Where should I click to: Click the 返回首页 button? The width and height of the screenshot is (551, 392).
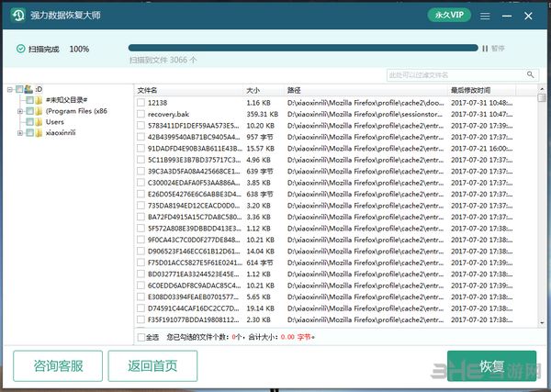(152, 365)
